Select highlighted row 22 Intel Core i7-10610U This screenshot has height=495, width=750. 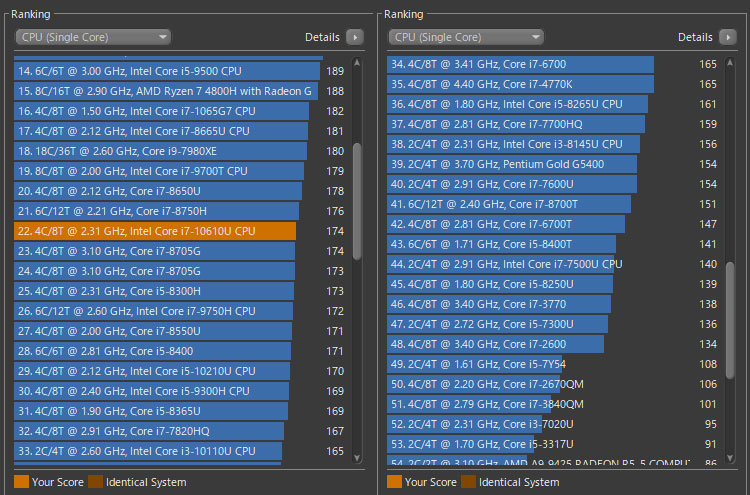coord(179,231)
